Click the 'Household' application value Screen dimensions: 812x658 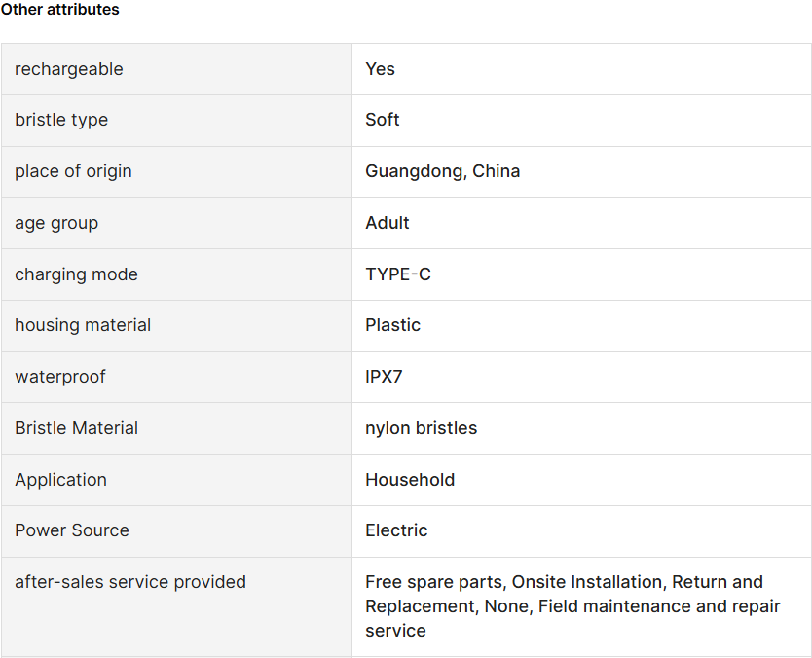(x=410, y=480)
